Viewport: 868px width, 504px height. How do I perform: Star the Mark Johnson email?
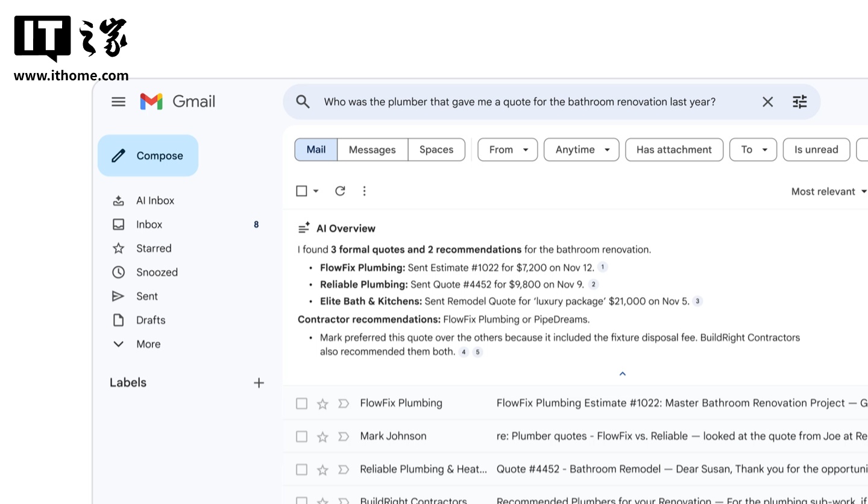[322, 436]
